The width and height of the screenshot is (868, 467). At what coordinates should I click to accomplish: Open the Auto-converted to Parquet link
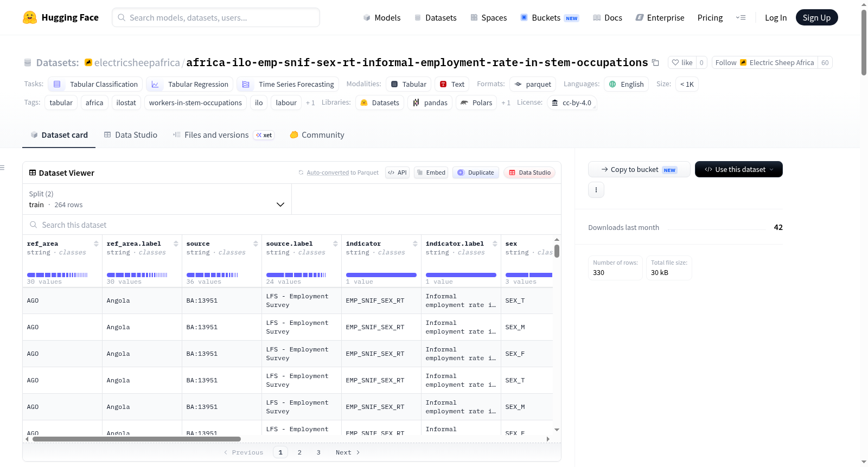pos(328,172)
